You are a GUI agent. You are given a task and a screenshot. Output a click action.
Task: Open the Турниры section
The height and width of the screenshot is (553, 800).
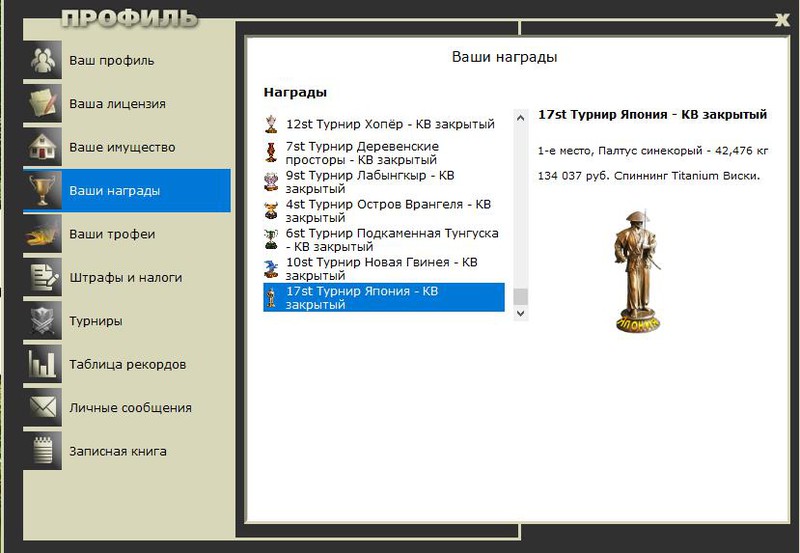127,320
